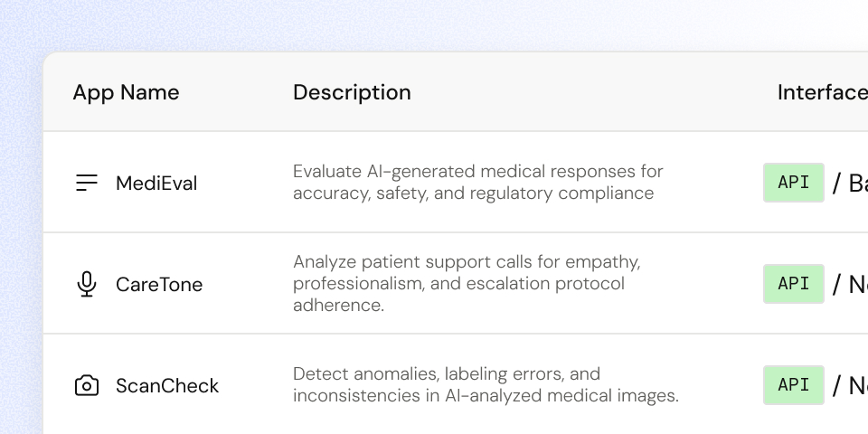868x434 pixels.
Task: Click the cut-off text after ScanCheck's API badge
Action: (850, 386)
